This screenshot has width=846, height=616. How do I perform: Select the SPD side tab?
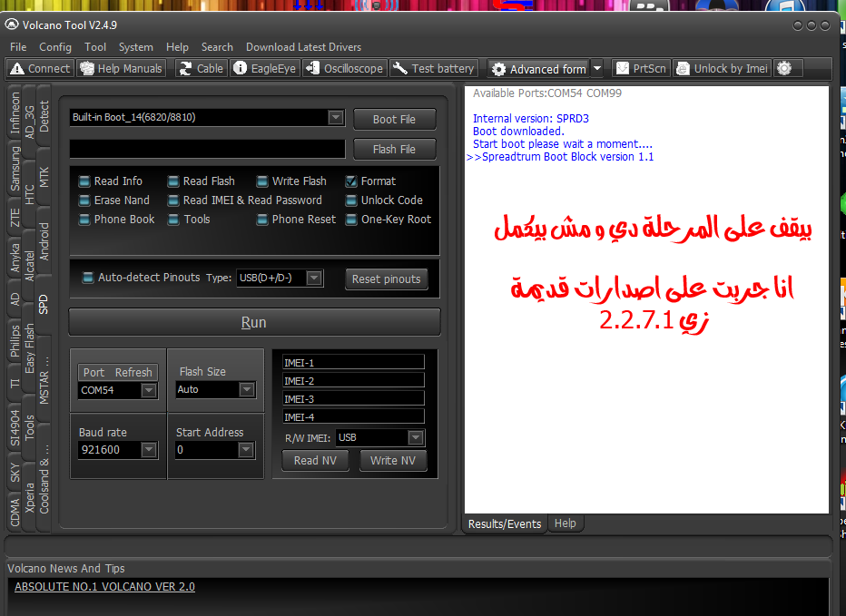pyautogui.click(x=44, y=304)
